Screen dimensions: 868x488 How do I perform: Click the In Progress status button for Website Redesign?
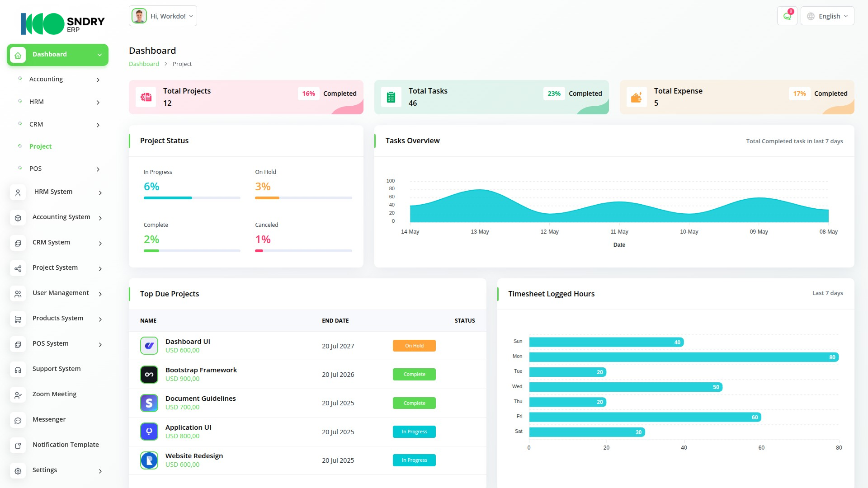click(414, 460)
